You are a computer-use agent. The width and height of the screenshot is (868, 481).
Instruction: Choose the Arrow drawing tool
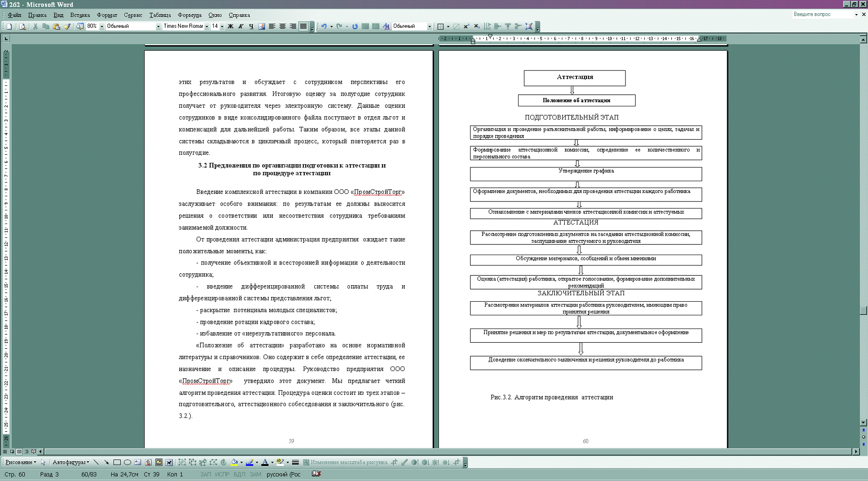click(106, 463)
